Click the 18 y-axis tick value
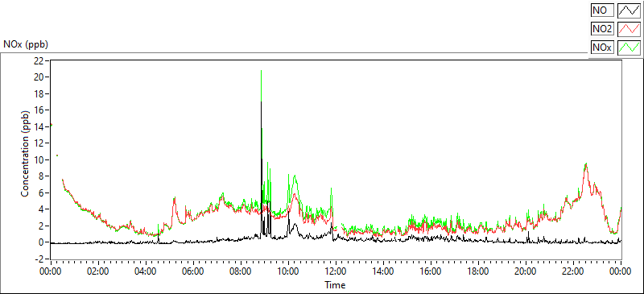The image size is (644, 294). [x=39, y=93]
